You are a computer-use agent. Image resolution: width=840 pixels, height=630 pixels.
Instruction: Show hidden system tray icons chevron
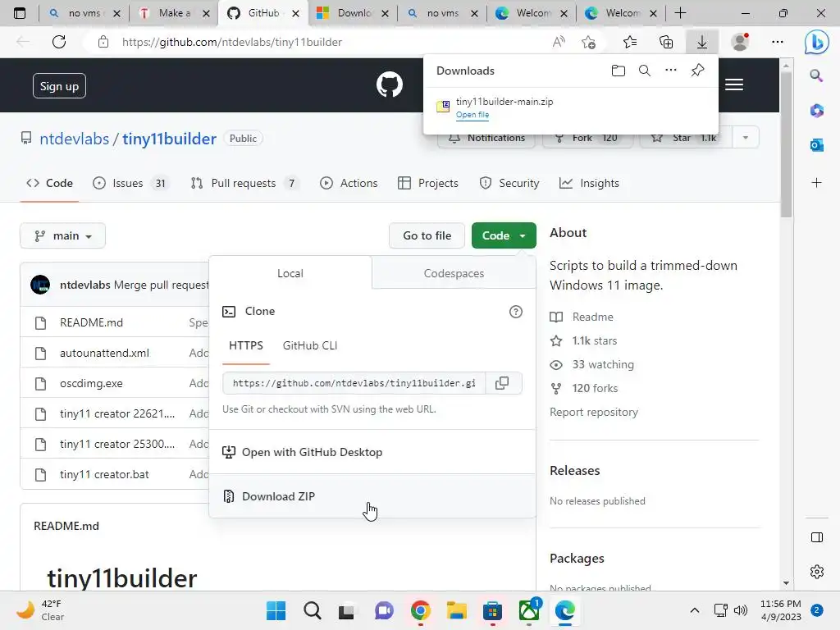694,610
